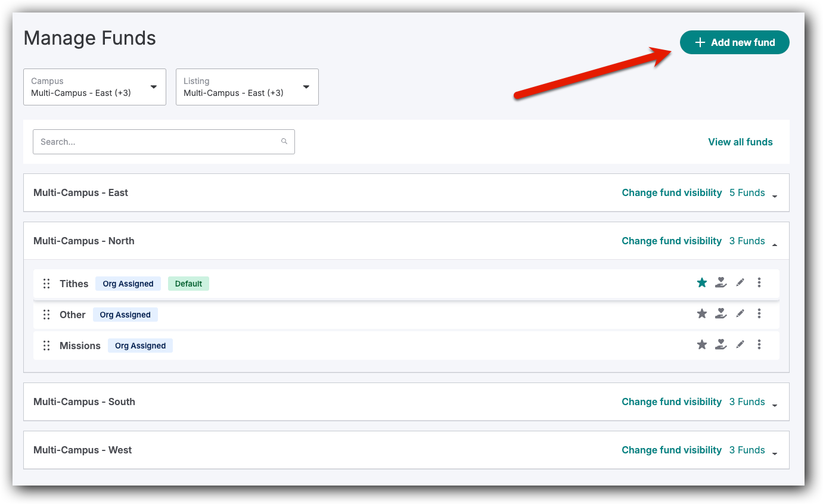Click the Org Assigned badge on Other
The height and width of the screenshot is (504, 823).
125,315
